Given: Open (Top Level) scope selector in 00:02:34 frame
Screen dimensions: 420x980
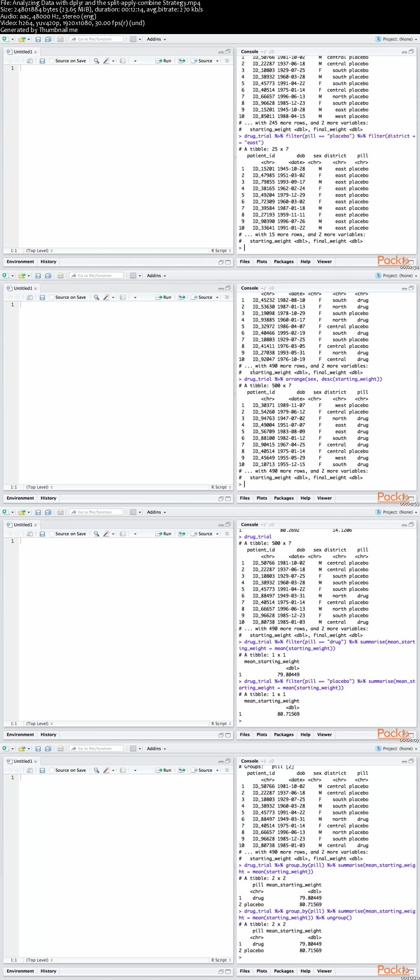Looking at the screenshot, I should (39, 251).
